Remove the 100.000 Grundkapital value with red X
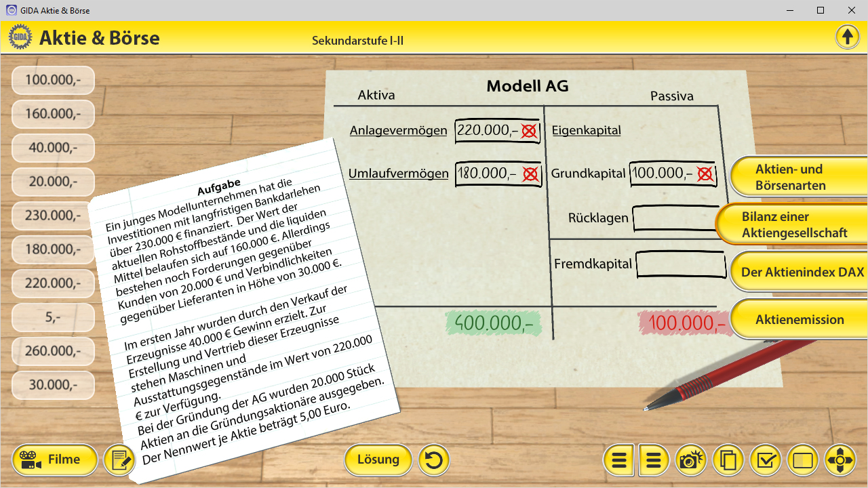Viewport: 868px width, 488px height. (x=705, y=174)
